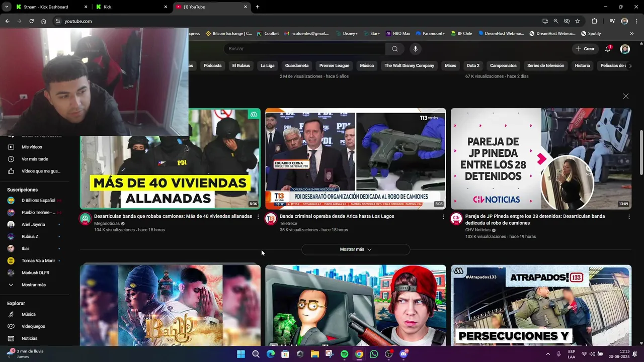The image size is (644, 362).
Task: Open YouTube notifications bell
Action: click(608, 49)
